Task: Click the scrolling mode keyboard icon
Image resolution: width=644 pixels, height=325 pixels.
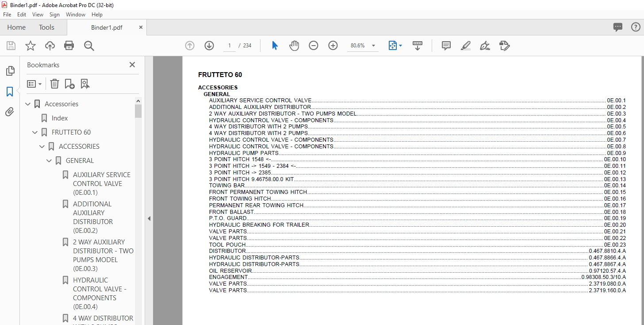Action: tap(418, 46)
